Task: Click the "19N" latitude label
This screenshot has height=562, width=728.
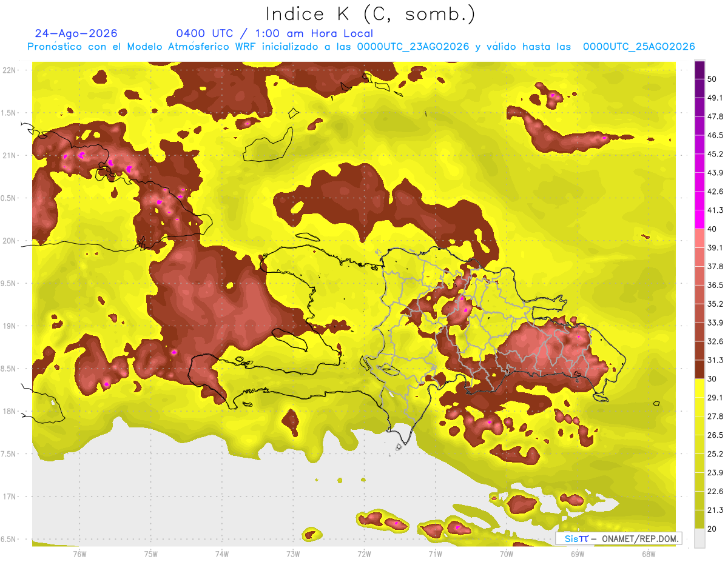Action: pyautogui.click(x=10, y=326)
